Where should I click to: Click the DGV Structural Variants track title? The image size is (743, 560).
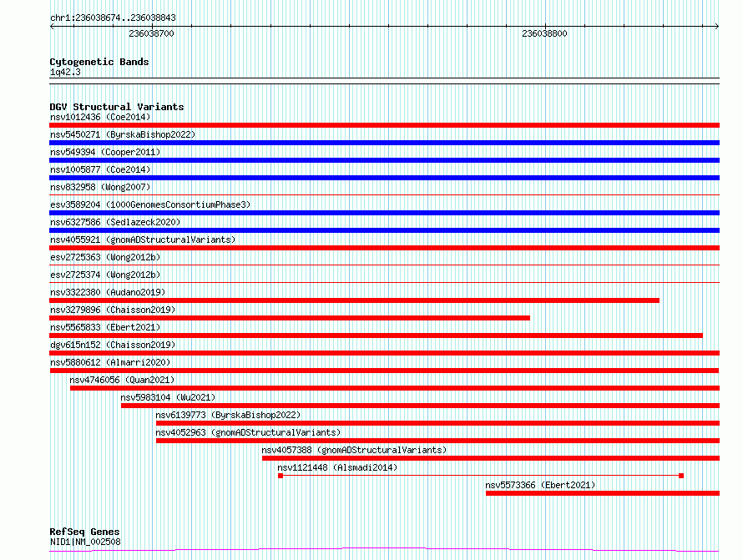(117, 107)
